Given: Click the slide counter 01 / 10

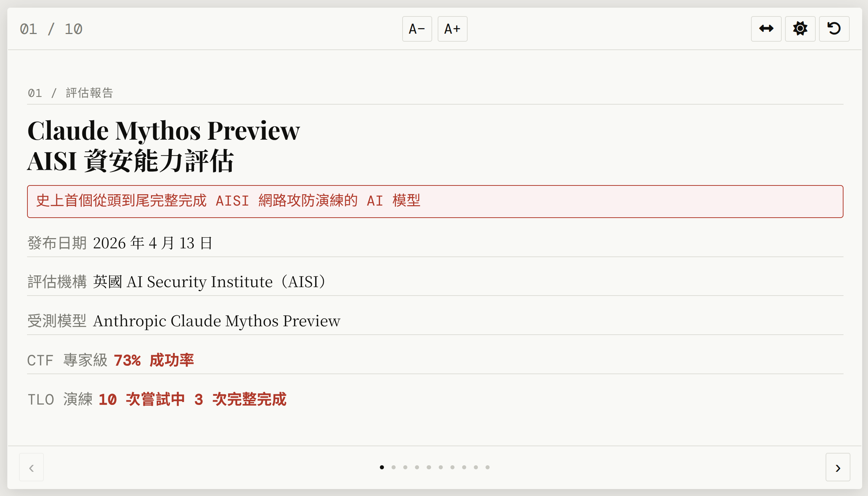Looking at the screenshot, I should click(51, 29).
